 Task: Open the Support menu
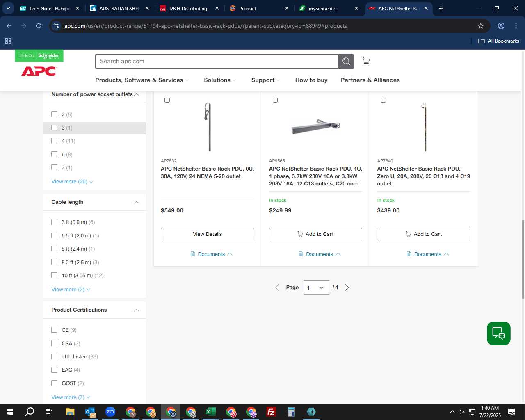pyautogui.click(x=266, y=80)
